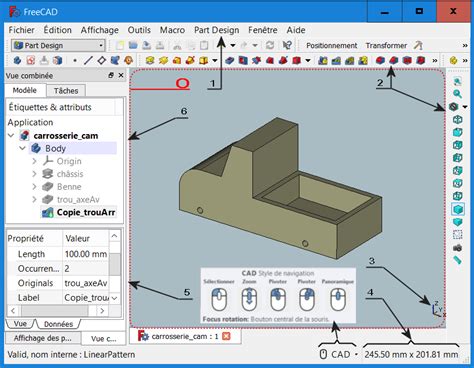Click the Thickness tool icon
The height and width of the screenshot is (368, 474).
(x=420, y=60)
